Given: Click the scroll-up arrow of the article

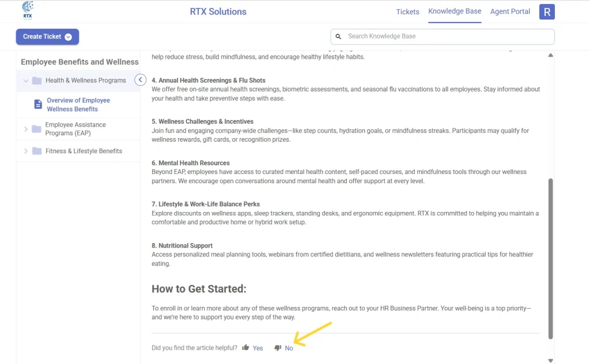Looking at the screenshot, I should point(550,55).
